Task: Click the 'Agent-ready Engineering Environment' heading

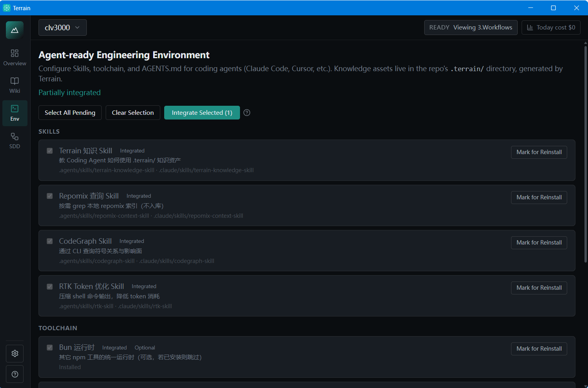Action: point(124,55)
